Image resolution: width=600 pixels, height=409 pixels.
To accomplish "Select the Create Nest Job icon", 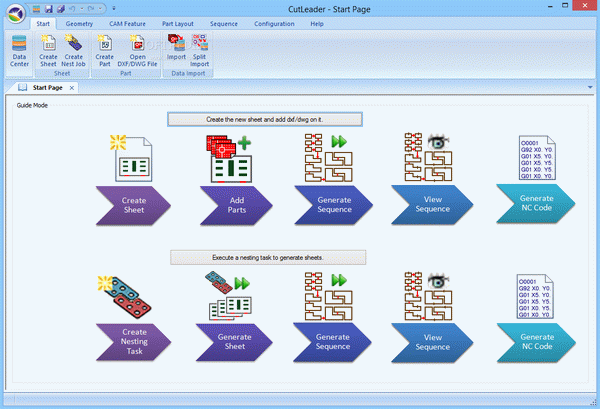I will 73,51.
